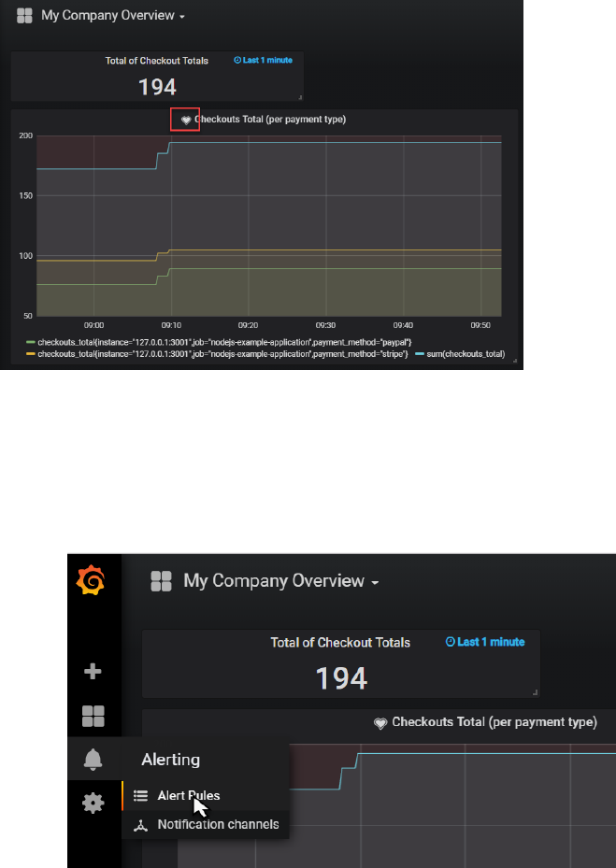Click the yellow stripe series color swatch
Viewport: 616px width, 868px height.
point(31,354)
